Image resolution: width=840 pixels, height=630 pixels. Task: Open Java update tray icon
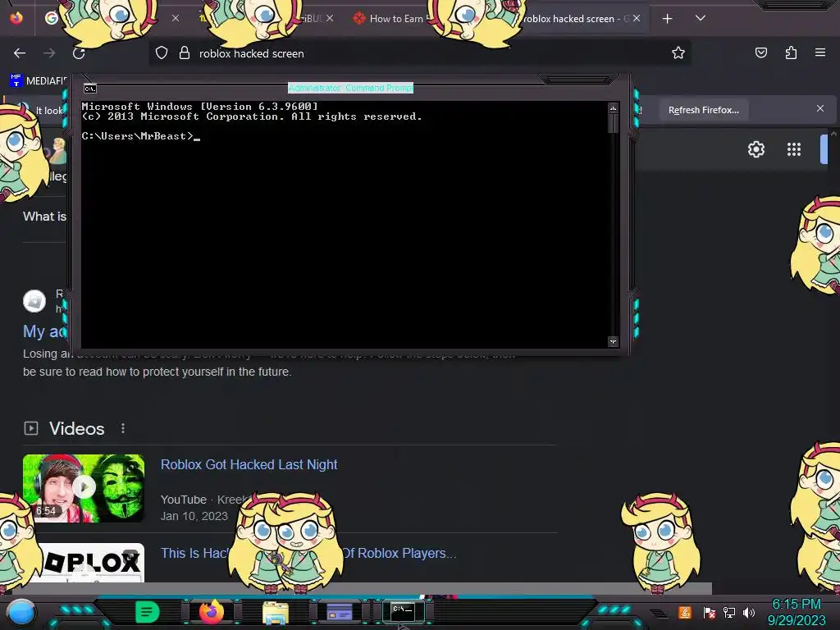pos(685,612)
